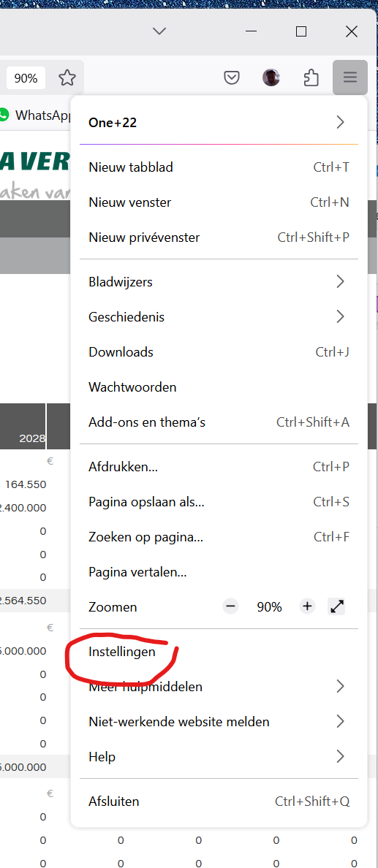Open the Firefox account avatar icon
The height and width of the screenshot is (868, 378).
coord(271,78)
